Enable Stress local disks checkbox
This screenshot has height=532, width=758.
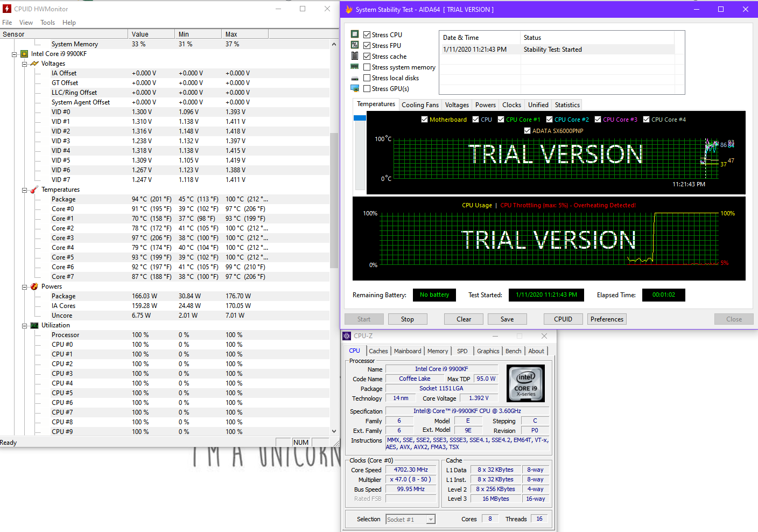click(x=367, y=78)
